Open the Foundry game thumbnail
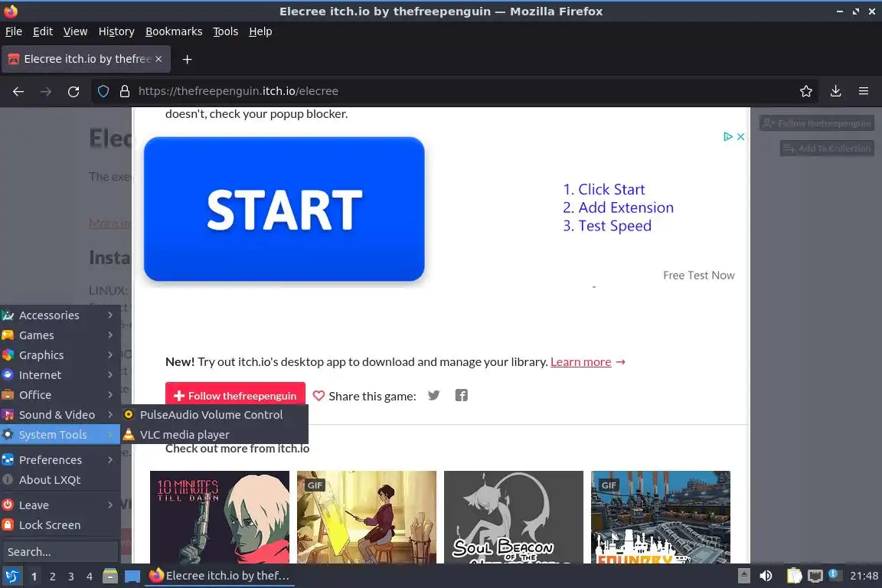The image size is (882, 588). pyautogui.click(x=661, y=517)
